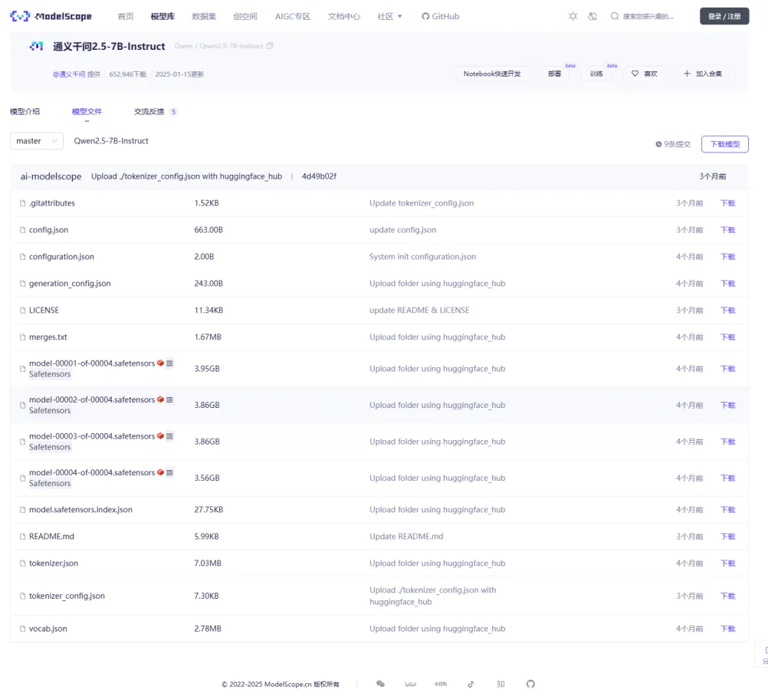Click the 下载模型 button
Image resolution: width=768 pixels, height=700 pixels.
pos(724,144)
